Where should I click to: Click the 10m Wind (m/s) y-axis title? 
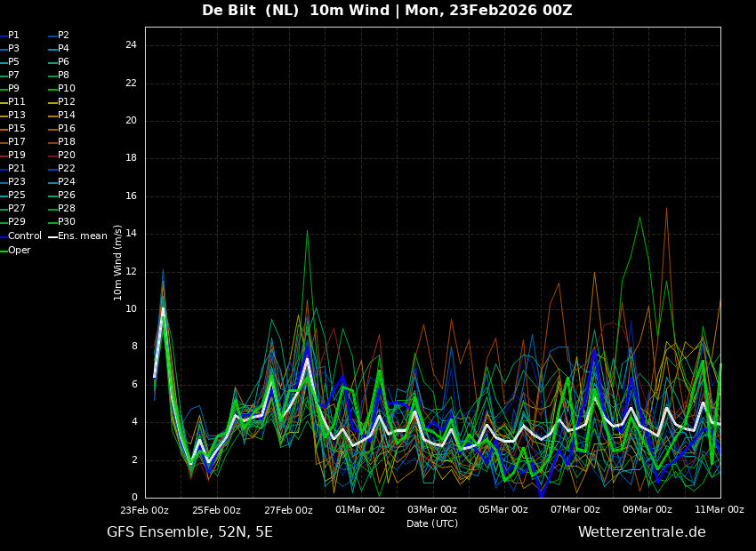point(117,262)
